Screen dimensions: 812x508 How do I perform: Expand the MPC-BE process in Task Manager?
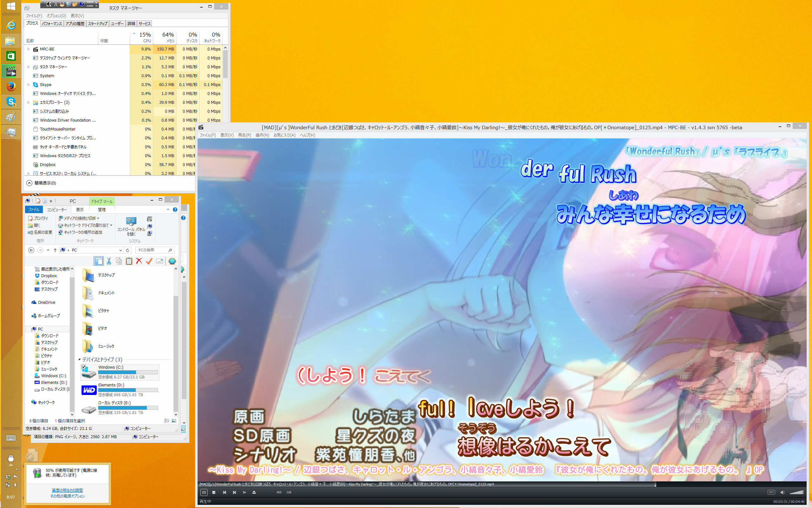coord(28,49)
